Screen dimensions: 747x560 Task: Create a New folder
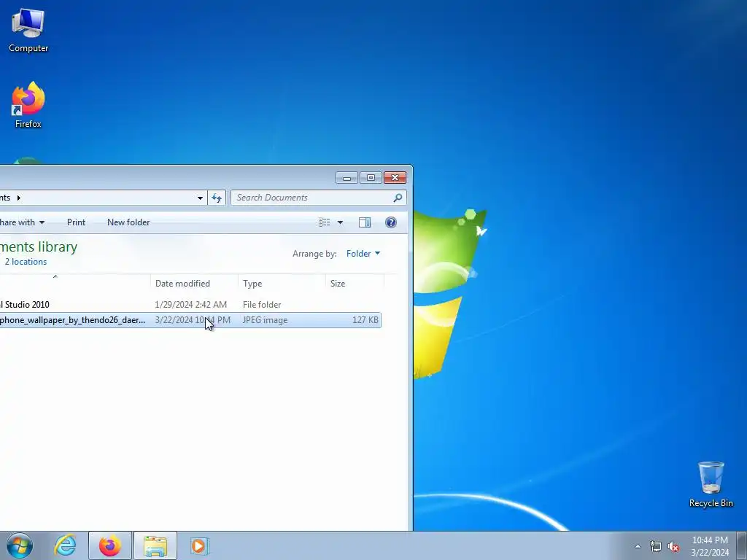click(128, 222)
